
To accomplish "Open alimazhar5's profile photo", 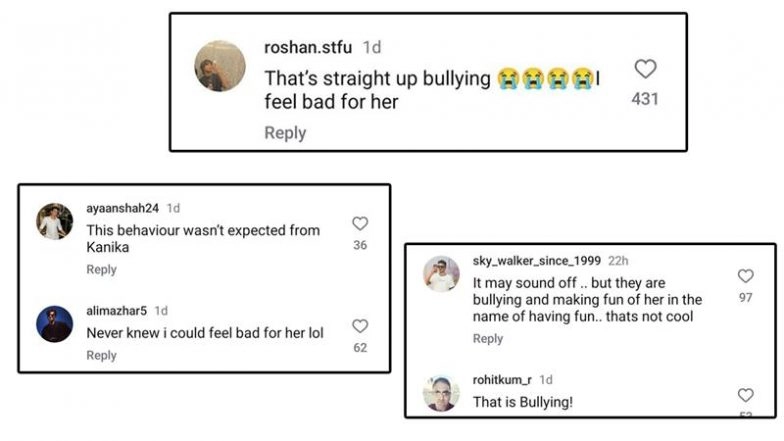I will click(55, 323).
